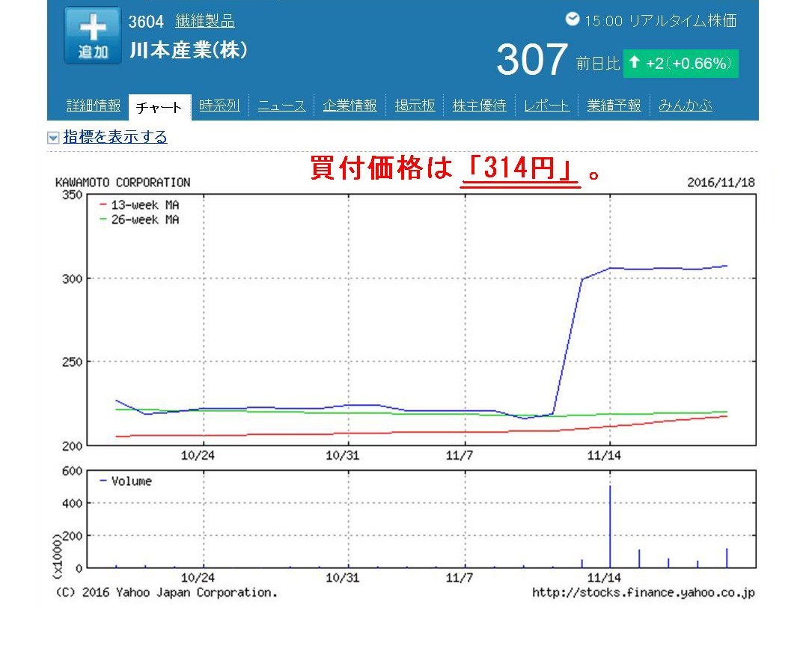Click the 11/14 volume spike bar
This screenshot has height=649, width=812.
pyautogui.click(x=610, y=526)
